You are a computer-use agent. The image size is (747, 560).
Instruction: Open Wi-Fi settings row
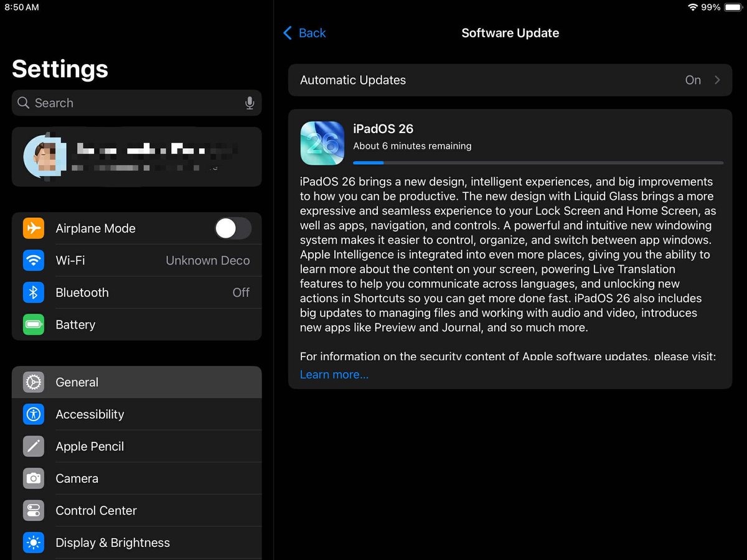(136, 260)
